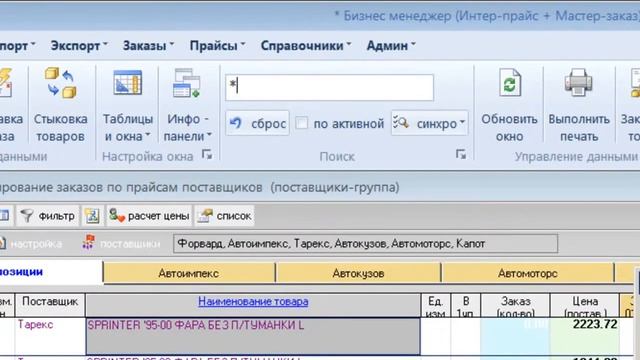Toggle the по активной checkbox
This screenshot has height=360, width=640.
pos(302,123)
